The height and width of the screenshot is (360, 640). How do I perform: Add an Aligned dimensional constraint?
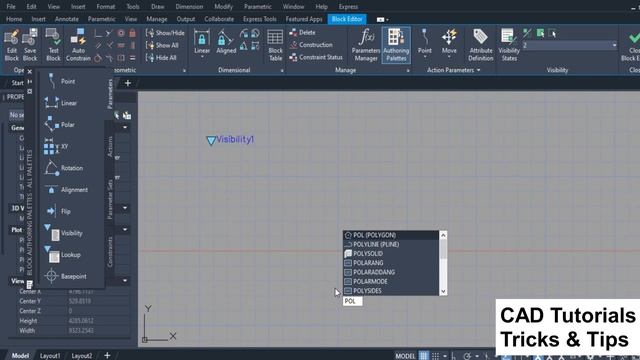pyautogui.click(x=226, y=42)
